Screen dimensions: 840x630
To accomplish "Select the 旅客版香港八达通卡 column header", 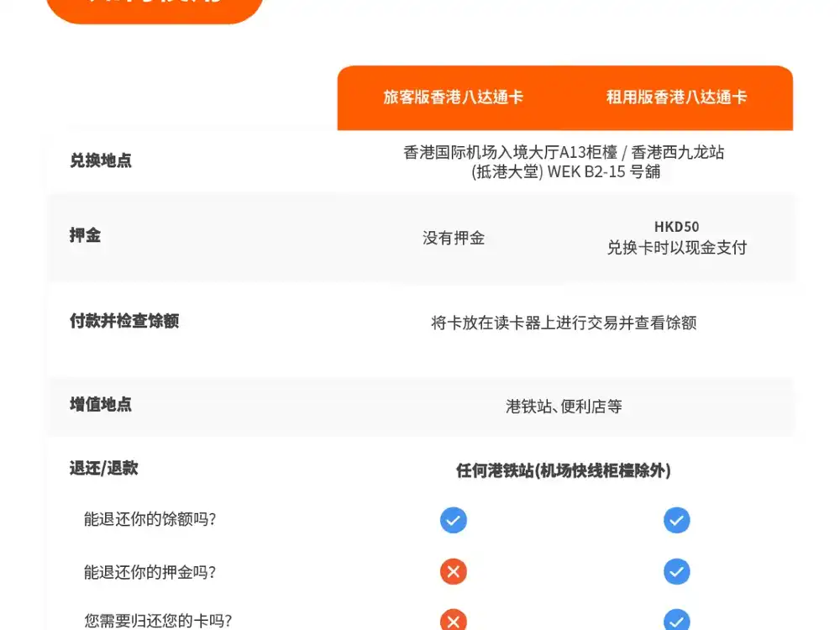I will coord(454,97).
